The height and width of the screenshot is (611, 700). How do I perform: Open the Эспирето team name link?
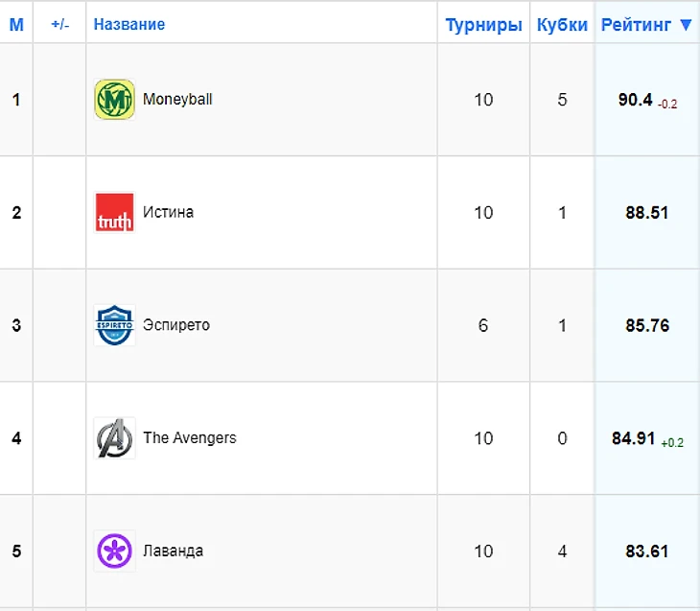(x=176, y=325)
